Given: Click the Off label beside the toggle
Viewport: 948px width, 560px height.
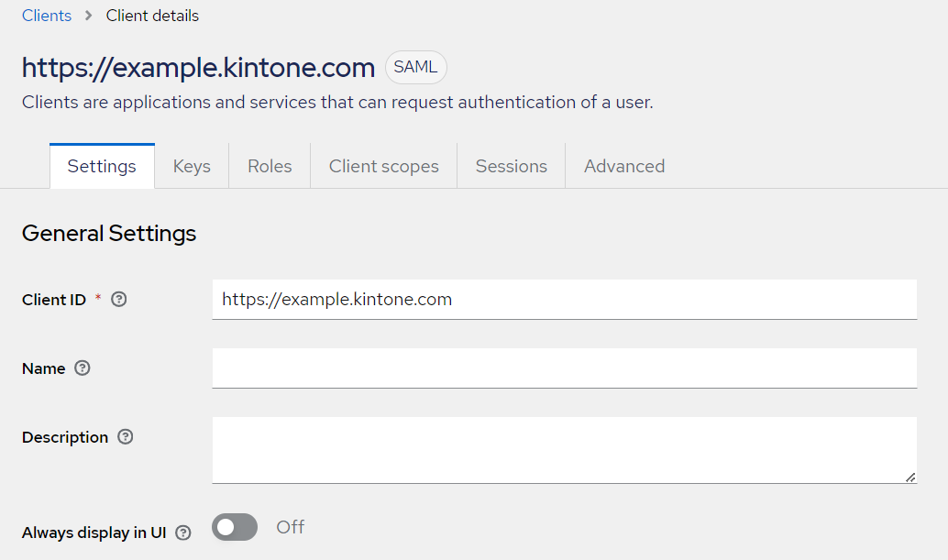Looking at the screenshot, I should [290, 527].
